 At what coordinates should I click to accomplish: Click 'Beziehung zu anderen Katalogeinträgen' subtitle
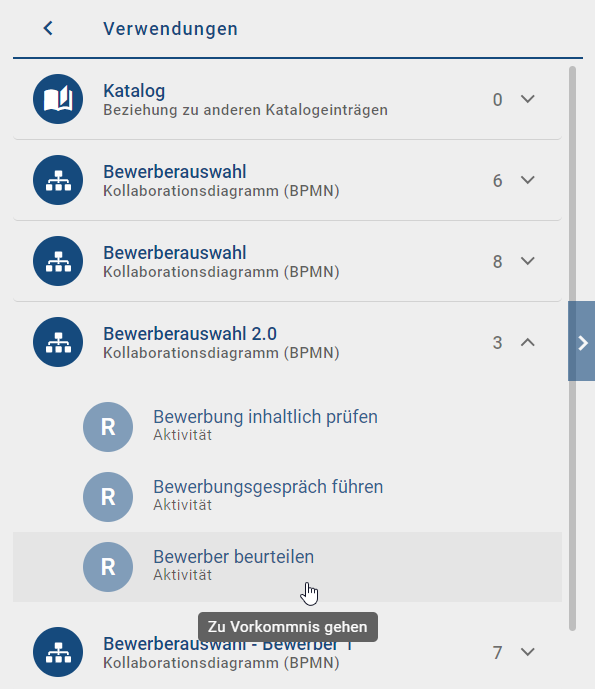coord(245,110)
